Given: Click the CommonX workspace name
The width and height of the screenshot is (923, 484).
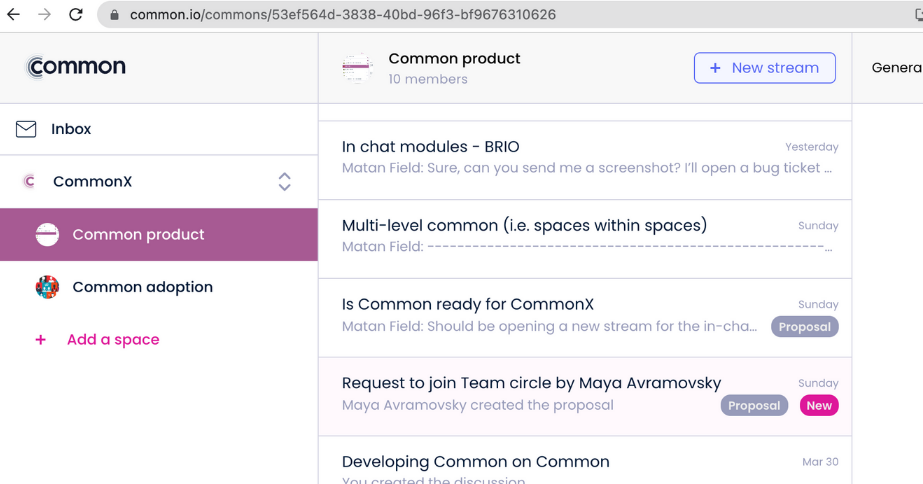Looking at the screenshot, I should click(x=92, y=181).
